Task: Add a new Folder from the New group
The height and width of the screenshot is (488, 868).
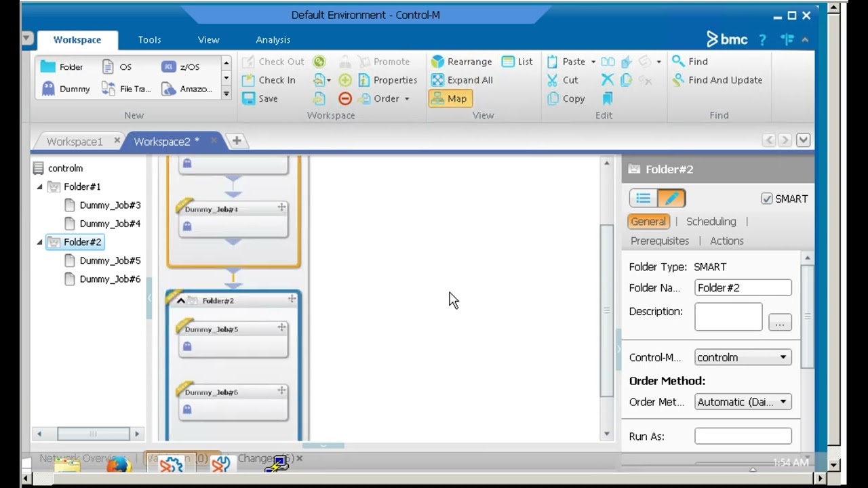Action: [62, 66]
